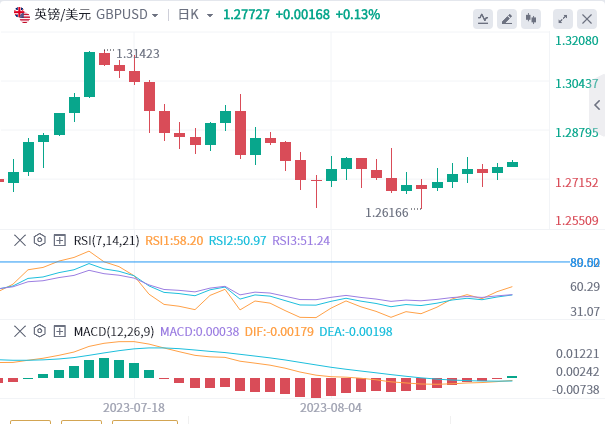Click the 1.31423 high price label

coord(137,54)
